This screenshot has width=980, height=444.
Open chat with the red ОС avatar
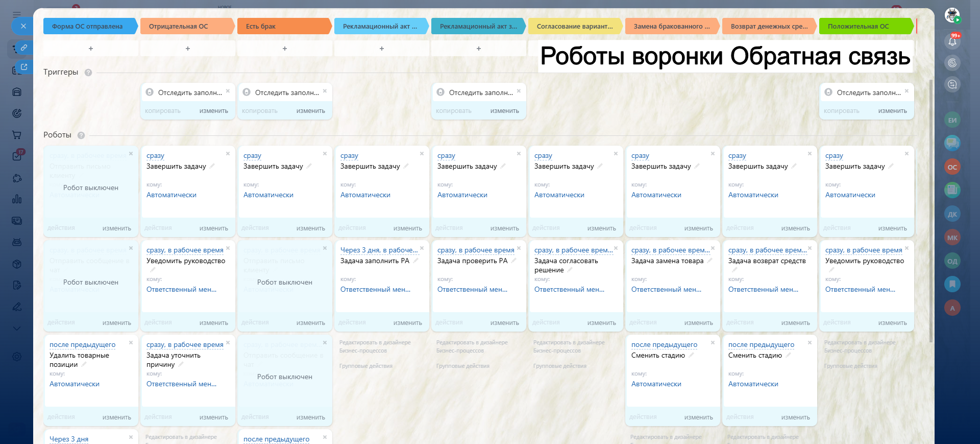(x=952, y=167)
